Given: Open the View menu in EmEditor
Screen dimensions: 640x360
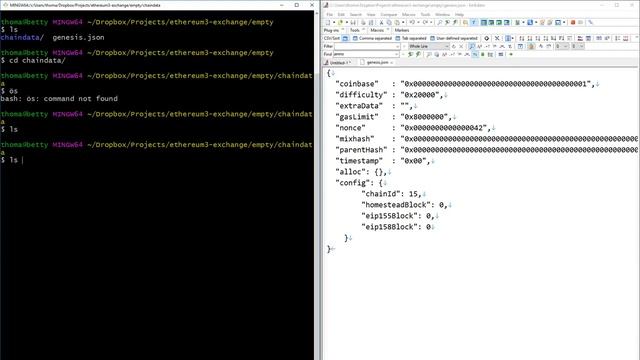Looking at the screenshot, I should pos(371,15).
